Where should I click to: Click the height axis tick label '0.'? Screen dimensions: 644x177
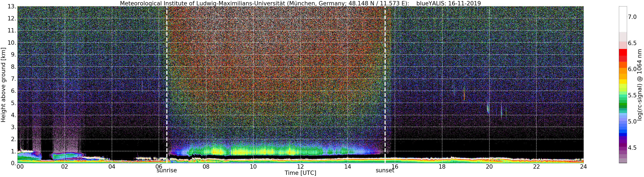pos(14,163)
